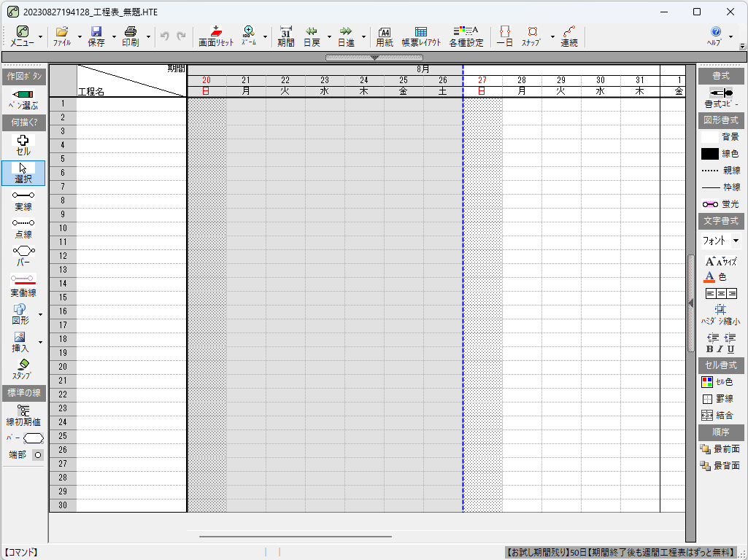Screen dimensions: 748x560
Task: Open 罫線 cell border settings
Action: (717, 399)
